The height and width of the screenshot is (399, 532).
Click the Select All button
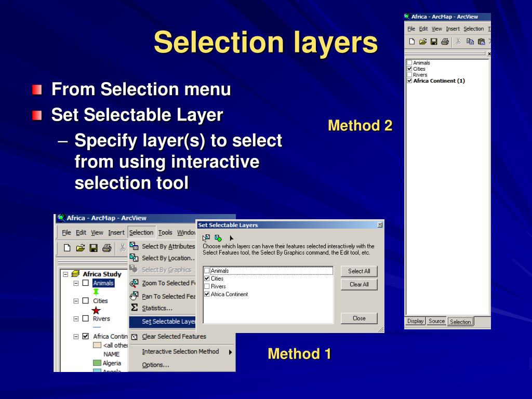click(359, 271)
